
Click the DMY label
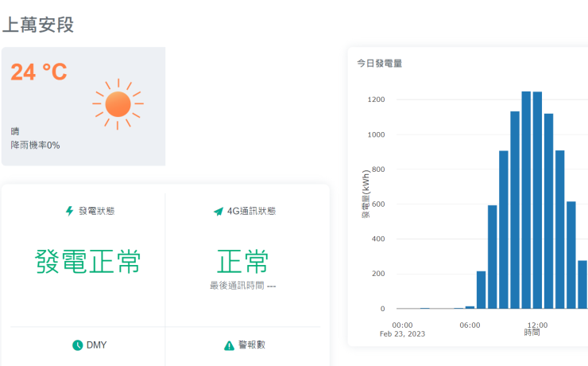pos(96,345)
